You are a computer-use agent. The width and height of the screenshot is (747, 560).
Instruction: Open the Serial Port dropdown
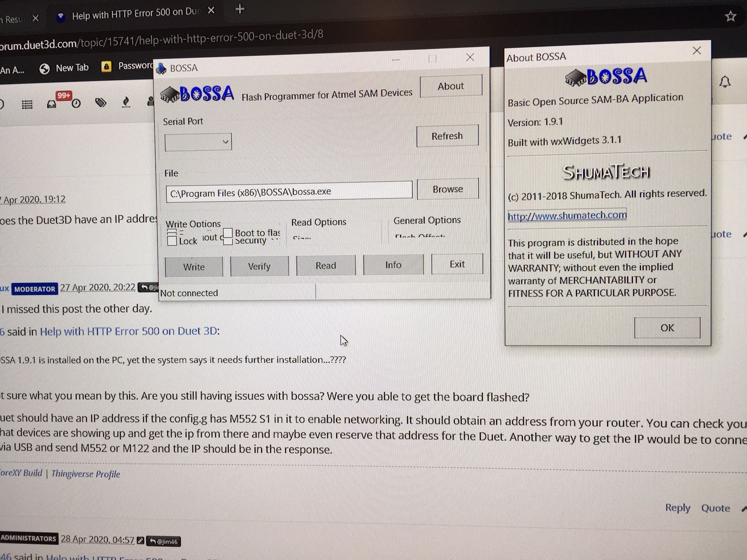pos(198,142)
